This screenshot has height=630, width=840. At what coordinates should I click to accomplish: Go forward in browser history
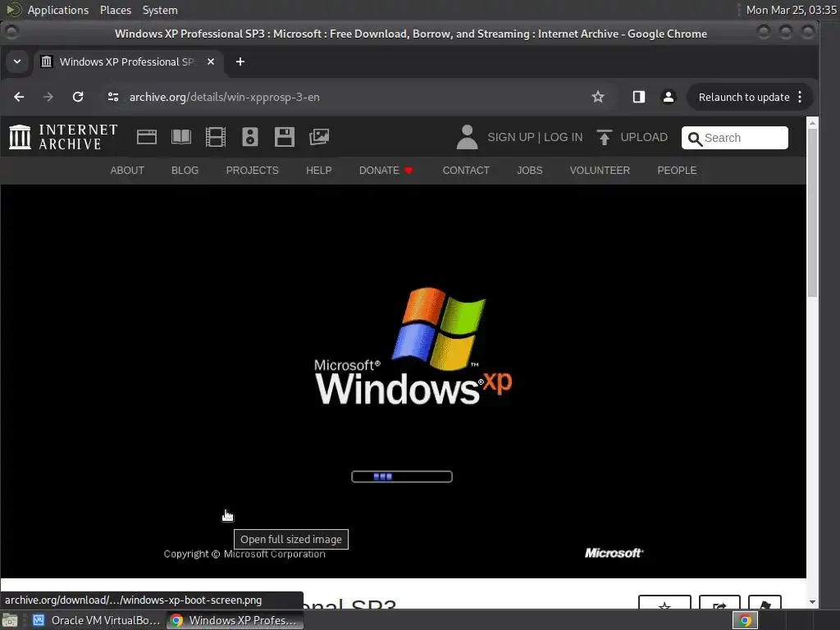point(48,97)
